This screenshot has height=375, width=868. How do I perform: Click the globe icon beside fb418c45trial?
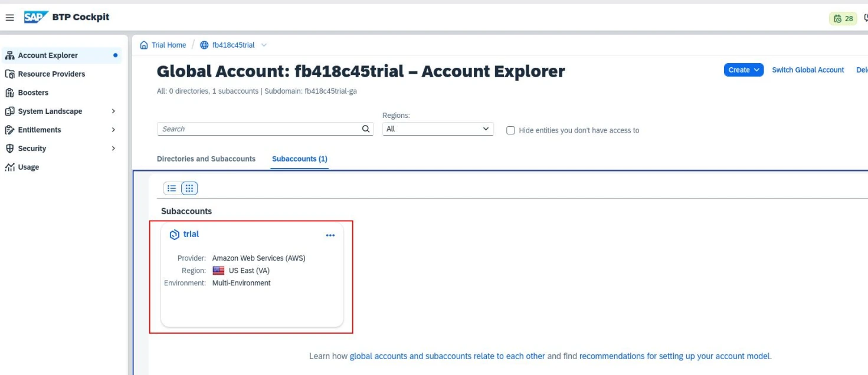coord(205,45)
